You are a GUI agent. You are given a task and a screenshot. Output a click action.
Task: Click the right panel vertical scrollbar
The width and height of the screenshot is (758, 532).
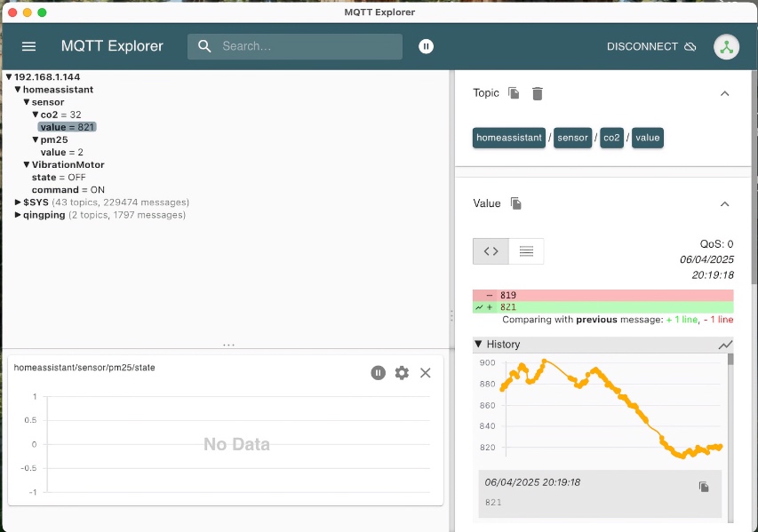point(754,178)
